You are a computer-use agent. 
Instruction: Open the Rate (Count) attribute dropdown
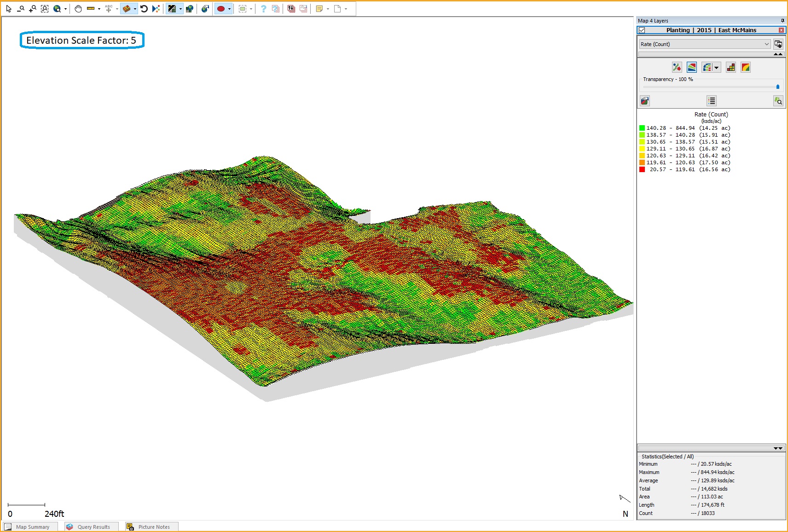[705, 44]
